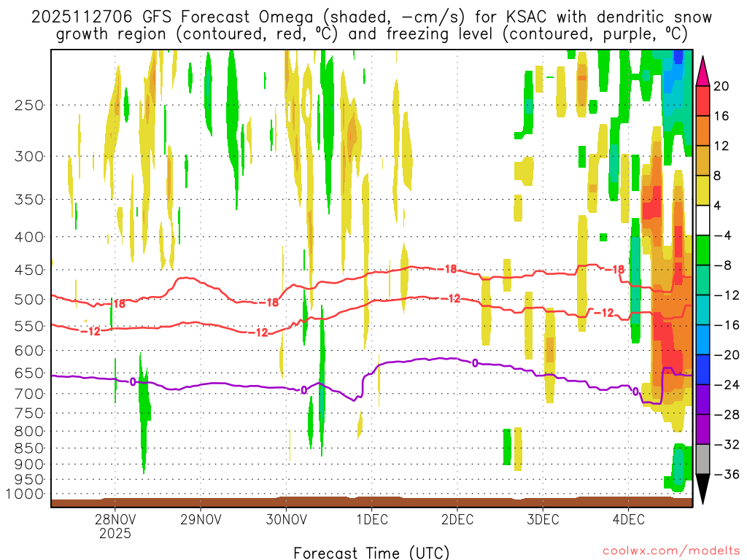The width and height of the screenshot is (747, 560).
Task: Click the 350 pressure level label
Action: pos(29,200)
